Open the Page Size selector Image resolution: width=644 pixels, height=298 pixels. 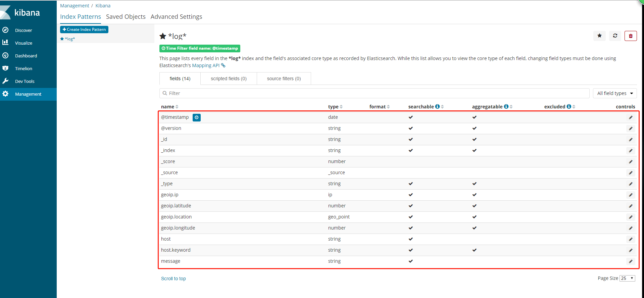[x=627, y=278]
